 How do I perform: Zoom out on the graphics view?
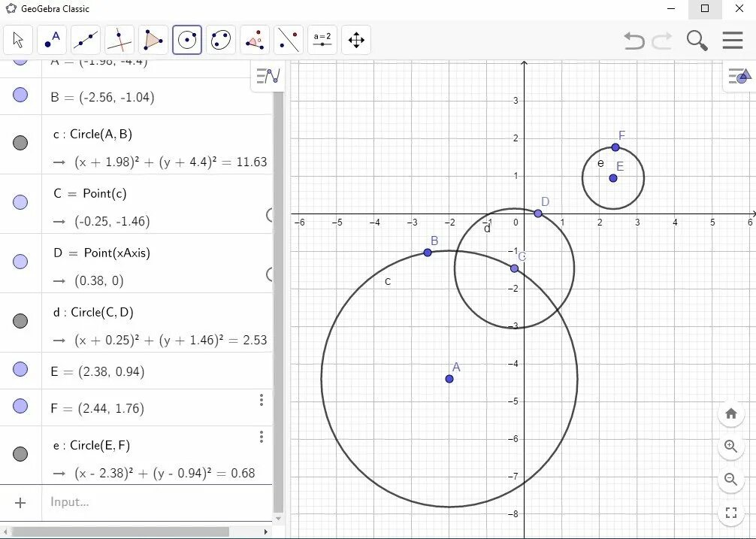[731, 479]
